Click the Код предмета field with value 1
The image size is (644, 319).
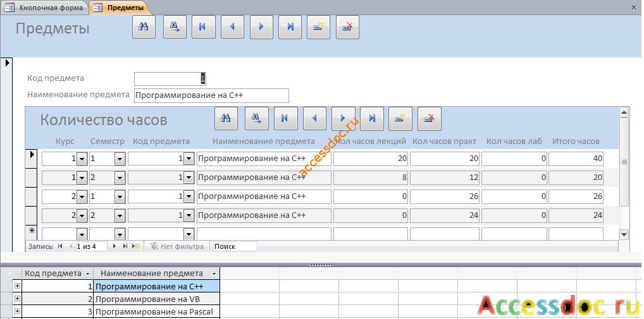[x=170, y=79]
